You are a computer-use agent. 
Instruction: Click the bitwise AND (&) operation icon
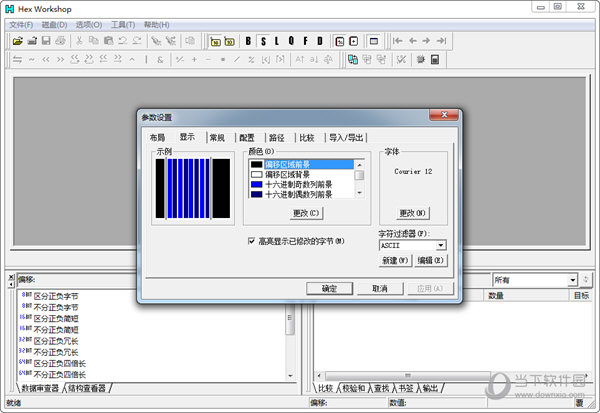point(160,60)
